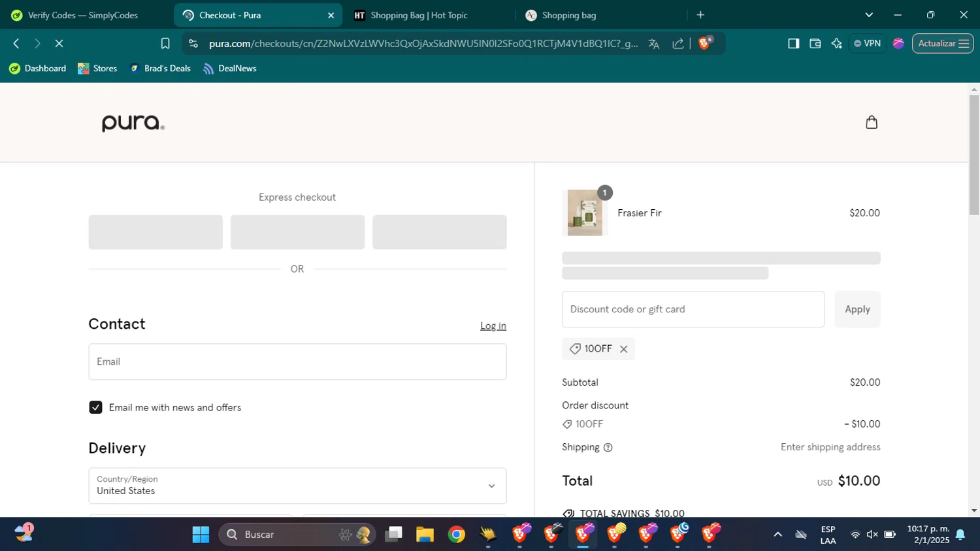980x551 pixels.
Task: Click the taskbar Buscar search box
Action: click(297, 535)
